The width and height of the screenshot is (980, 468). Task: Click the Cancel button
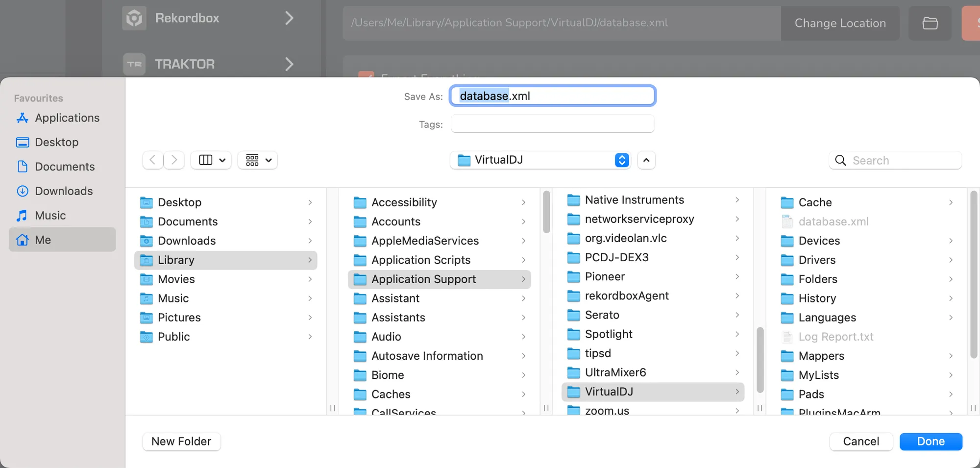pyautogui.click(x=860, y=442)
